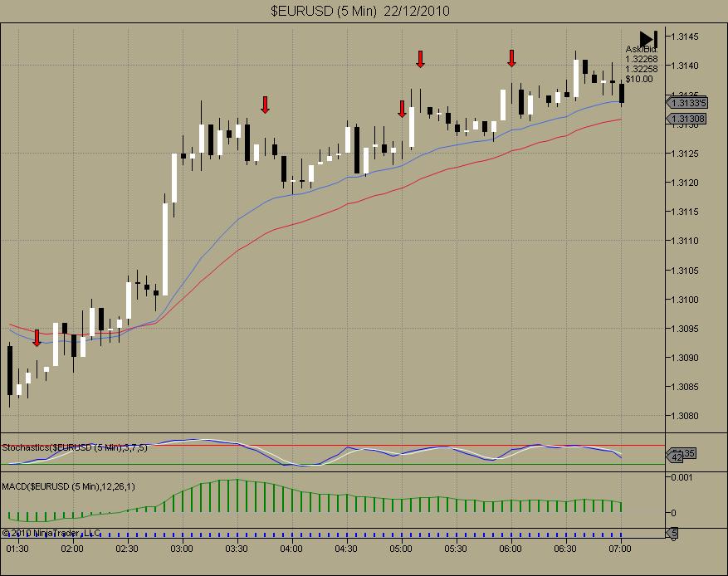Click the 1.3145 price axis label

(x=686, y=37)
